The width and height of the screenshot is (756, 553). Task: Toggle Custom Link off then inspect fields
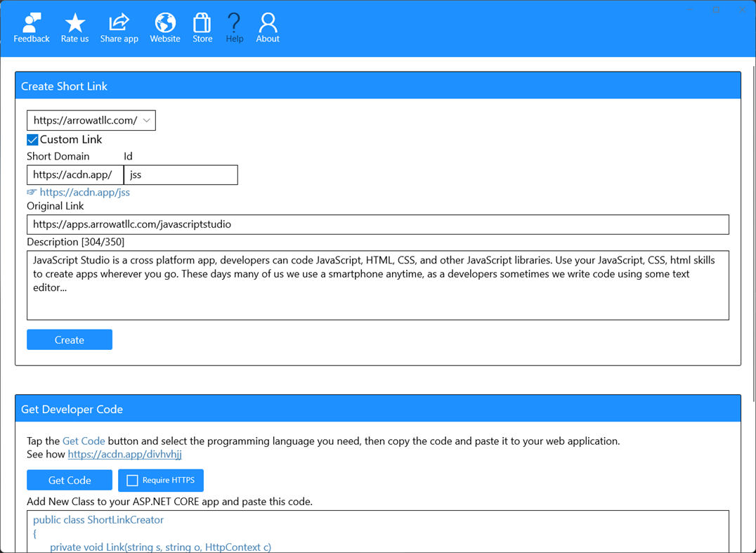(x=32, y=139)
